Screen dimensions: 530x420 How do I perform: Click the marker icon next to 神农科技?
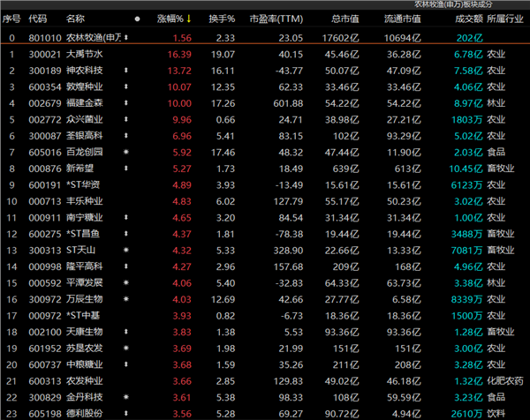click(x=126, y=69)
